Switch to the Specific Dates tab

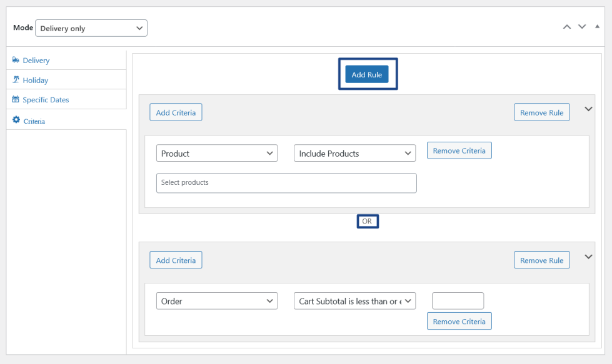[46, 100]
